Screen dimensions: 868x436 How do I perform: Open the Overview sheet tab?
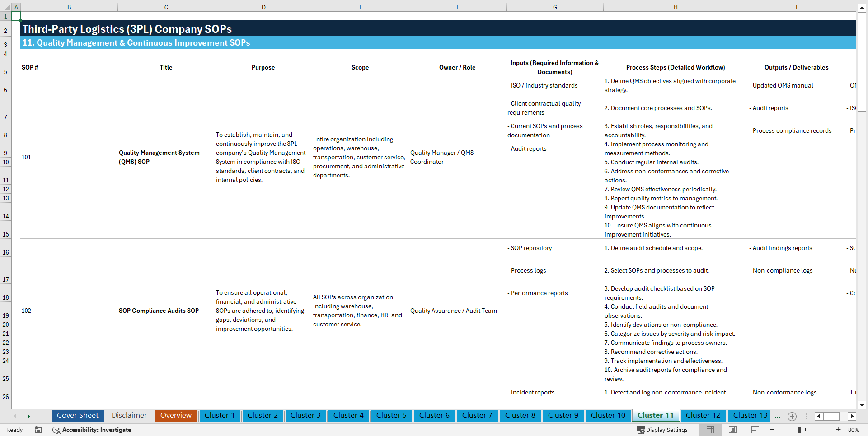pos(176,416)
